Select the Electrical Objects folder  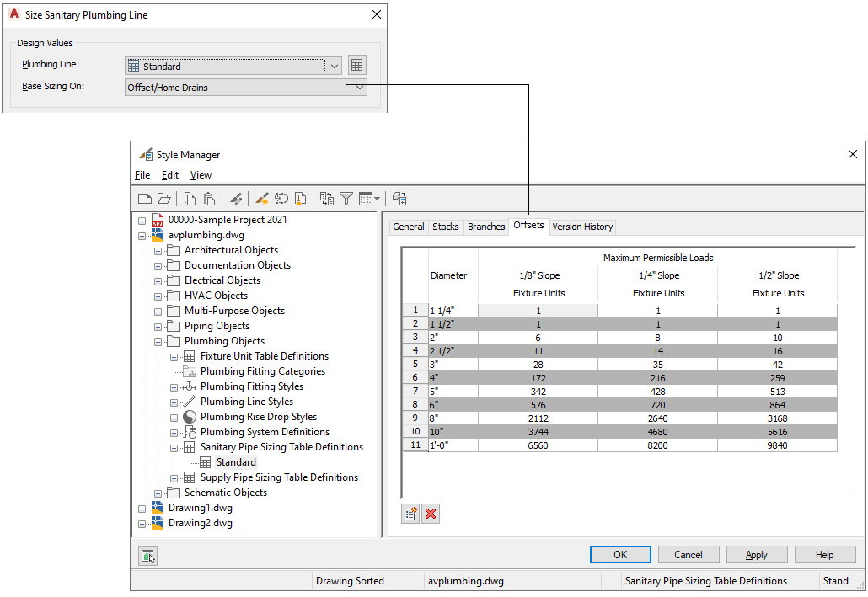click(222, 280)
